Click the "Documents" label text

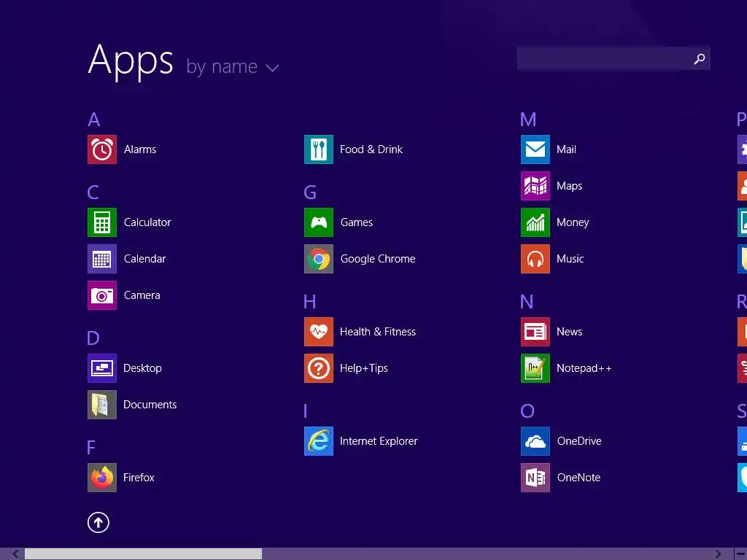(150, 405)
